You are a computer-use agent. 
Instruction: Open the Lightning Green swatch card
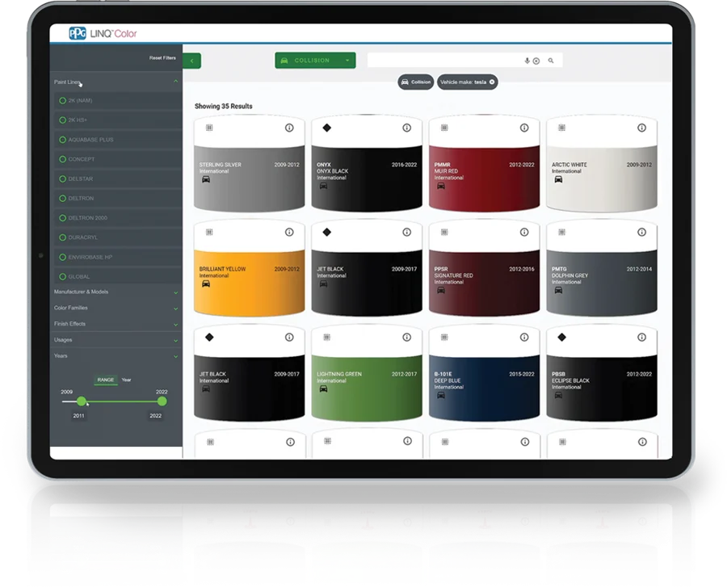[367, 375]
